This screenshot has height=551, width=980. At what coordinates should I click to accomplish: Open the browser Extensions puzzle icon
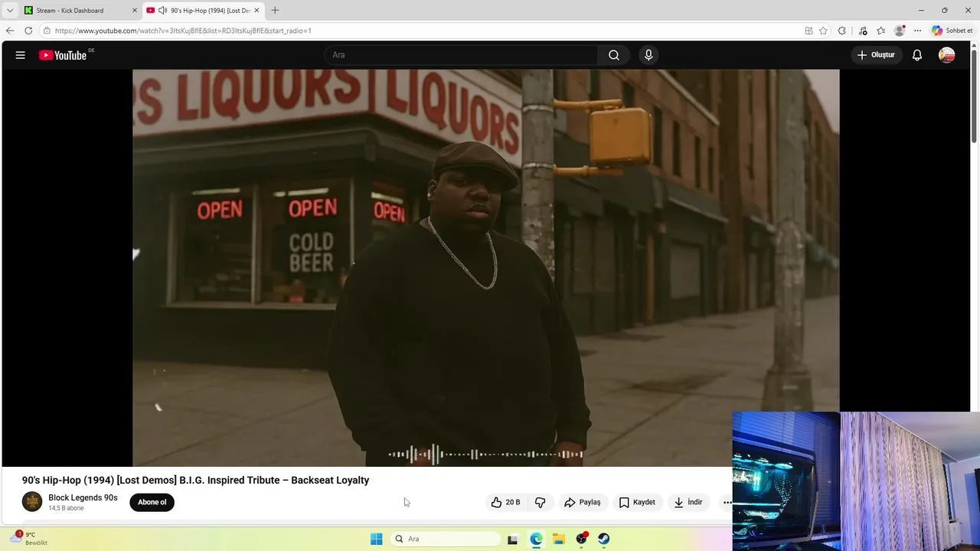842,31
